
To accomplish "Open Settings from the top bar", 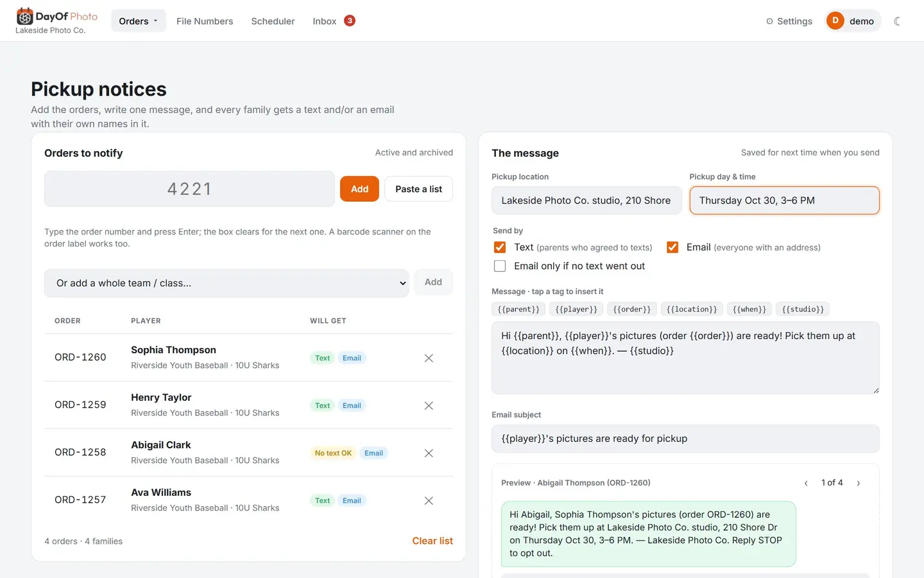I will click(x=789, y=21).
